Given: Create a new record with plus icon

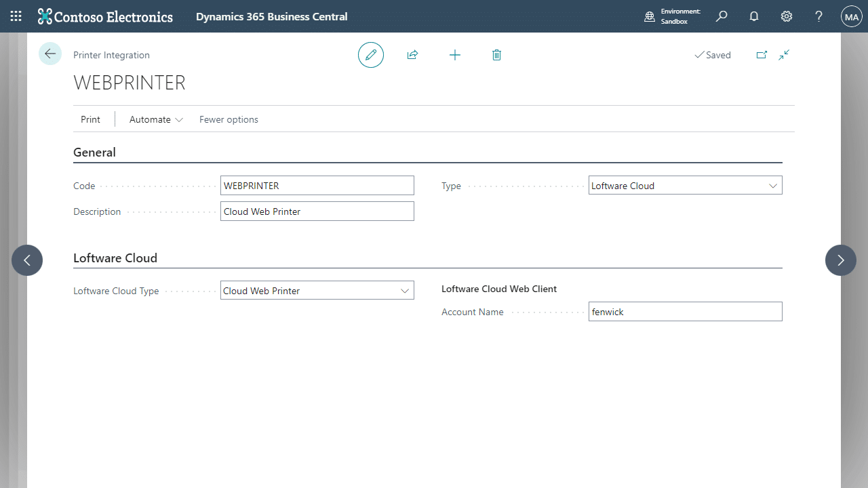Looking at the screenshot, I should click(455, 55).
